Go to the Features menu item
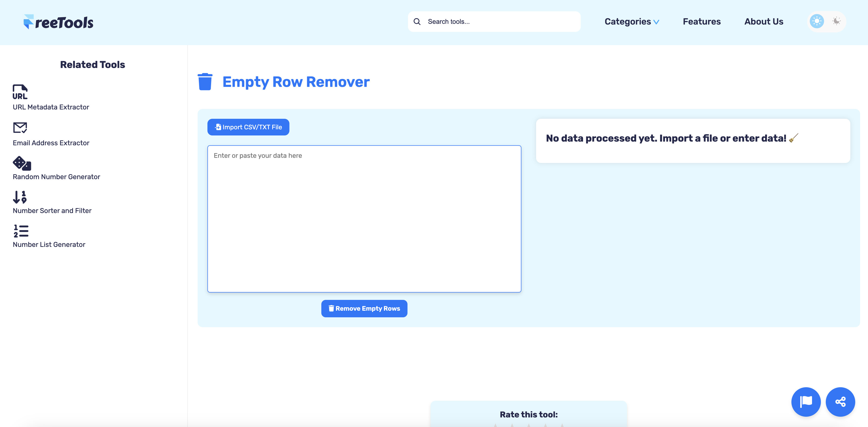Screen dimensions: 868x427 [x=702, y=21]
